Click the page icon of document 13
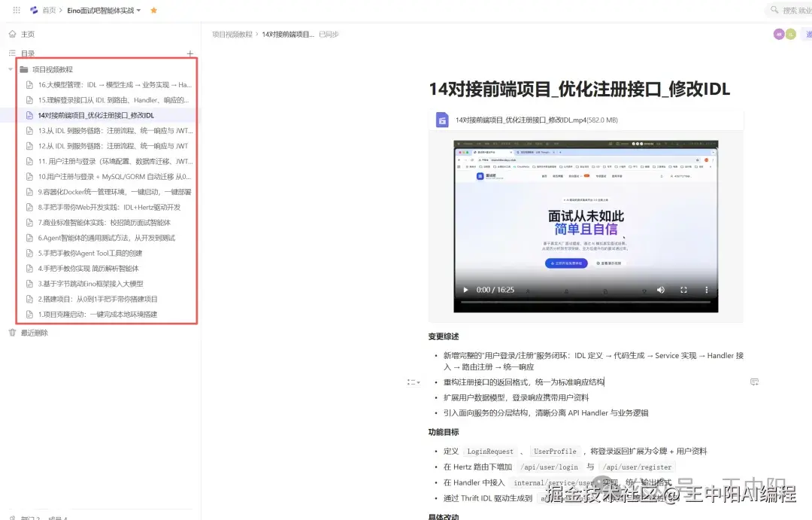 pyautogui.click(x=29, y=131)
